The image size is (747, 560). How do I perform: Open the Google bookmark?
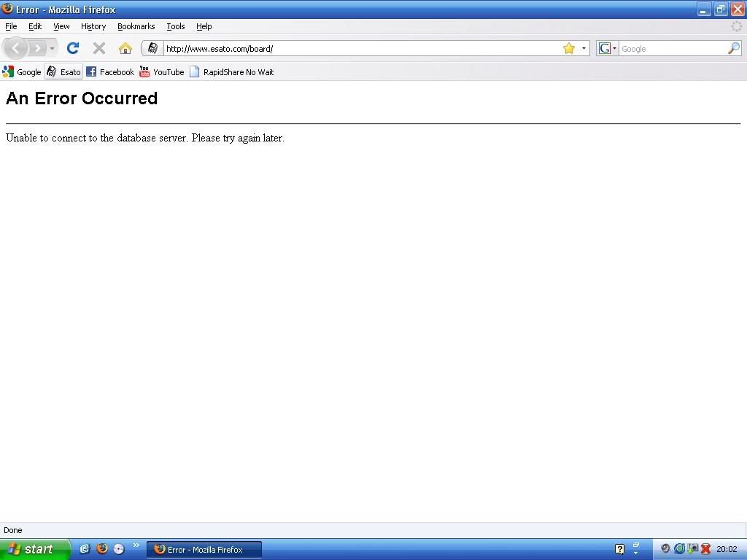[x=22, y=72]
